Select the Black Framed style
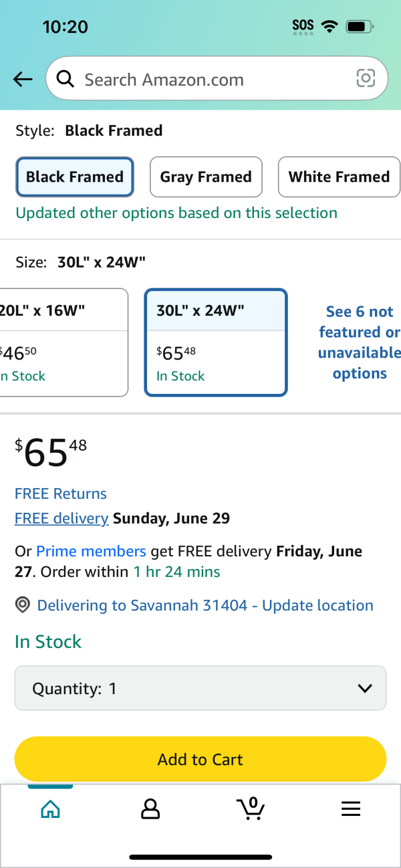The height and width of the screenshot is (868, 401). click(x=75, y=177)
